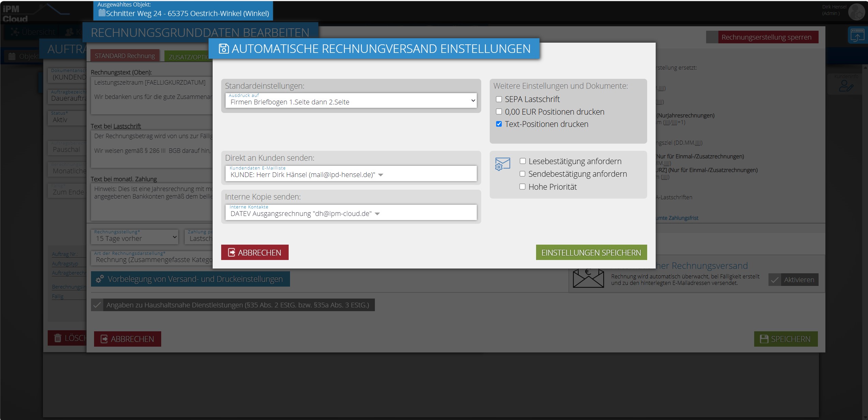Click the gears icon on Vorbelegung button
This screenshot has height=420, width=868.
tap(100, 279)
